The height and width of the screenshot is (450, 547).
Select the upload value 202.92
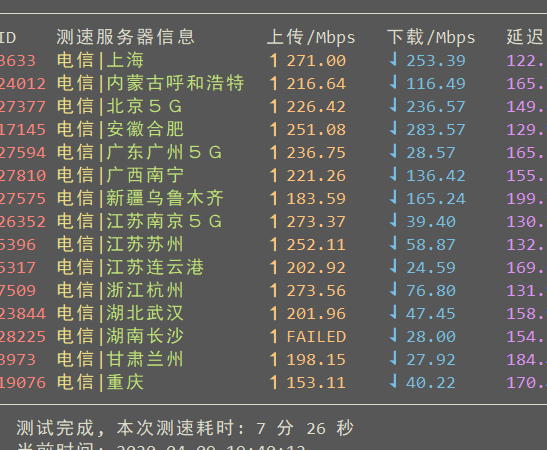(316, 268)
